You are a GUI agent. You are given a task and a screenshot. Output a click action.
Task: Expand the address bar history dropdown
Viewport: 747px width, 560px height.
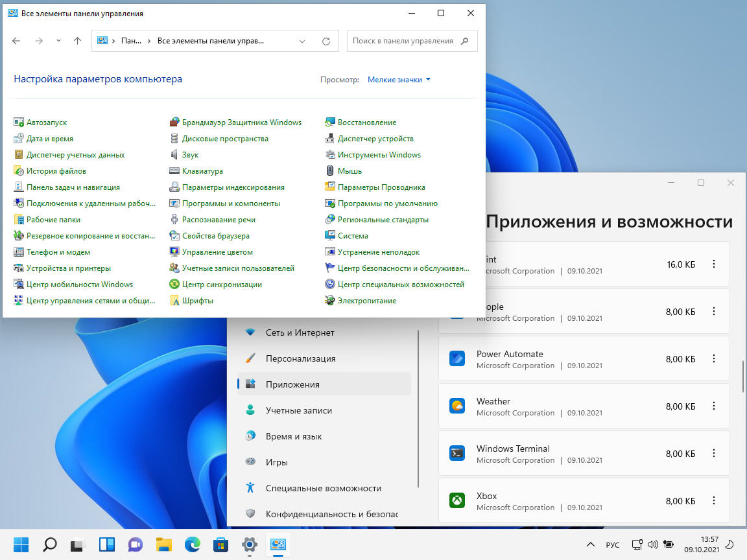pyautogui.click(x=302, y=41)
